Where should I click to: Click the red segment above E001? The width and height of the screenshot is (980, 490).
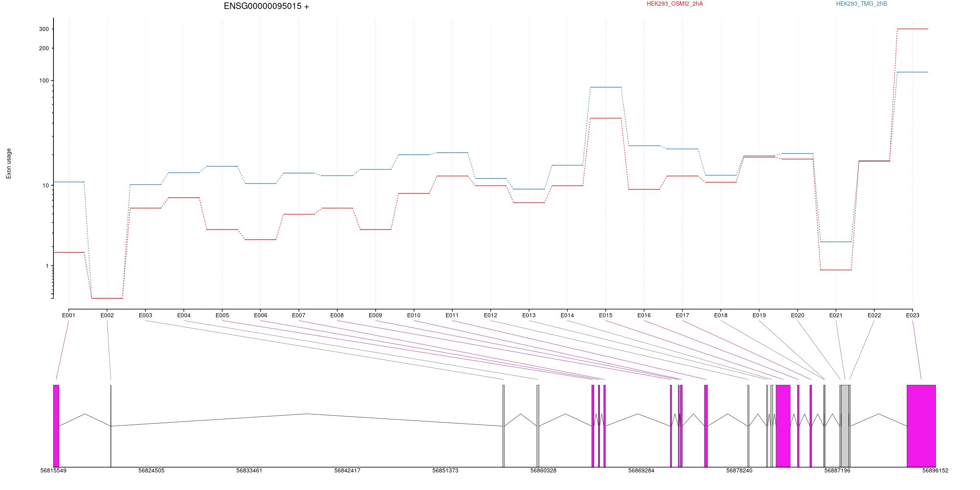[69, 252]
